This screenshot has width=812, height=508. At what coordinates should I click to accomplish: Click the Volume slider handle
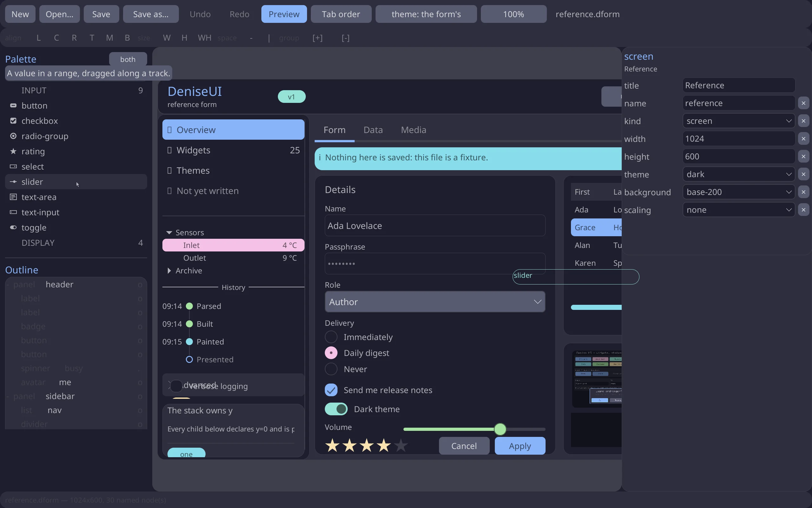coord(500,429)
